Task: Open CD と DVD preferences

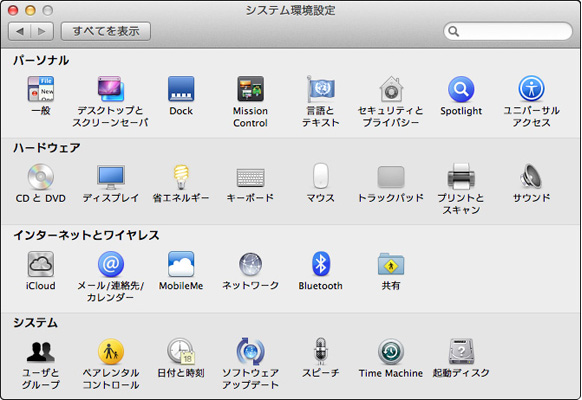Action: pyautogui.click(x=40, y=177)
